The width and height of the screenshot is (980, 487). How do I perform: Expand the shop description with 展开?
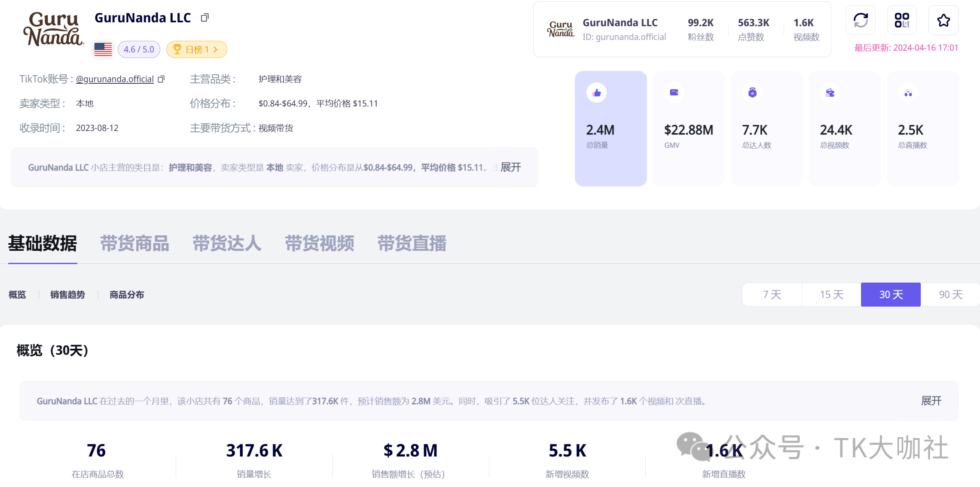[510, 167]
